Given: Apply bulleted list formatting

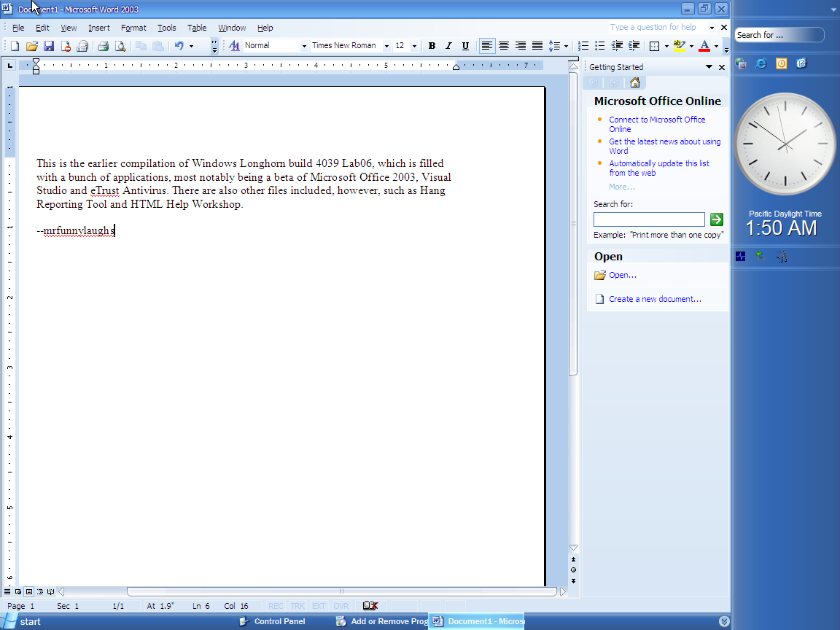Looking at the screenshot, I should click(x=600, y=46).
